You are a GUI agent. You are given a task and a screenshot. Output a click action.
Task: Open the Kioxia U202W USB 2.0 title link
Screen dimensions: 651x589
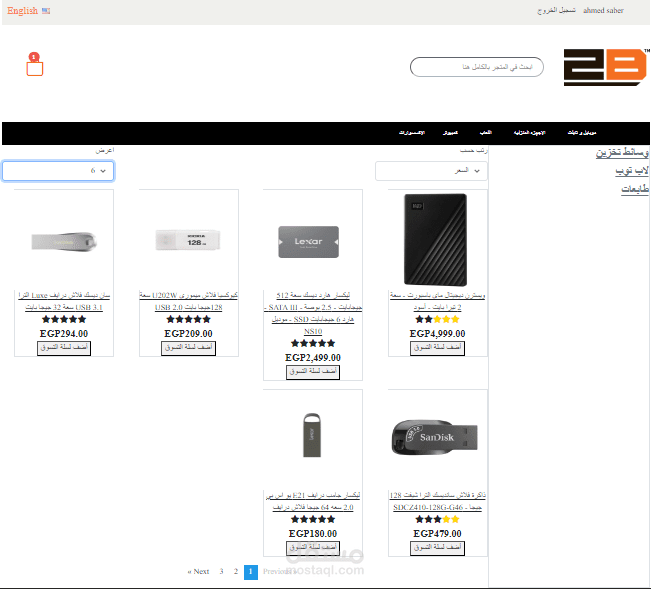188,301
